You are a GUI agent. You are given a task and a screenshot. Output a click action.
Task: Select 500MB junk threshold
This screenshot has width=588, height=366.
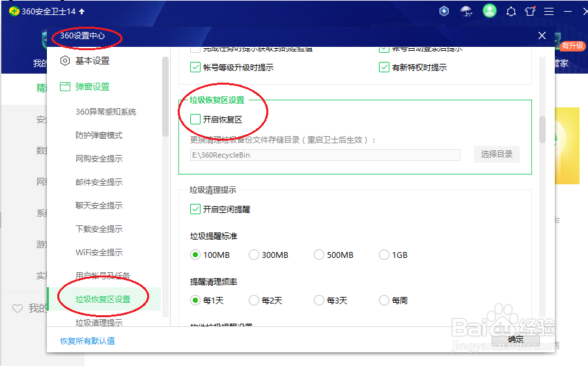[x=319, y=255]
